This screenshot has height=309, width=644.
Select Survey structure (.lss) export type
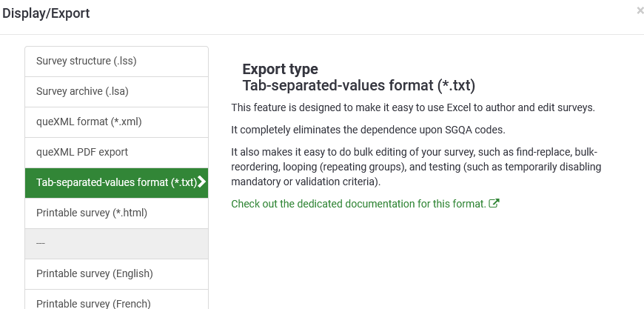click(x=116, y=62)
